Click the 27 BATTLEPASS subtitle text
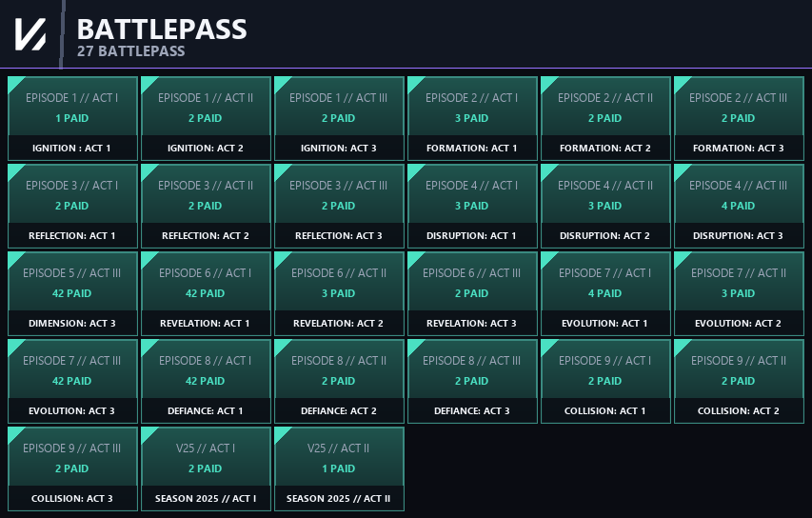This screenshot has height=518, width=812. (131, 51)
